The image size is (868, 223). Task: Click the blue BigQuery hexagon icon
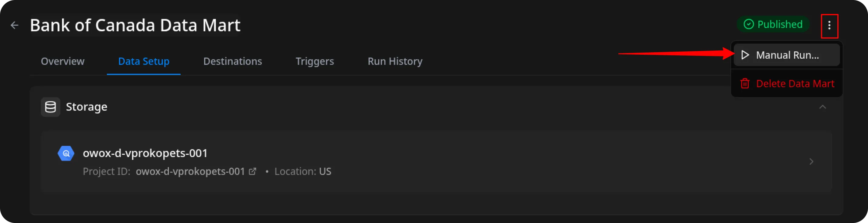(66, 154)
